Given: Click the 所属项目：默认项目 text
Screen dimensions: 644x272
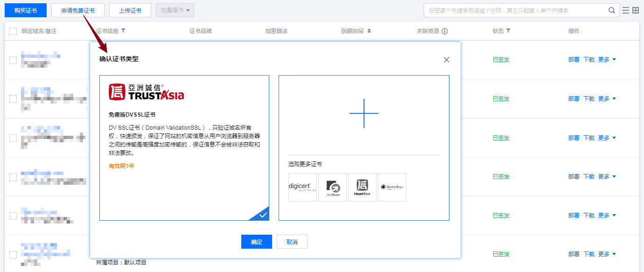Looking at the screenshot, I should click(x=121, y=263).
